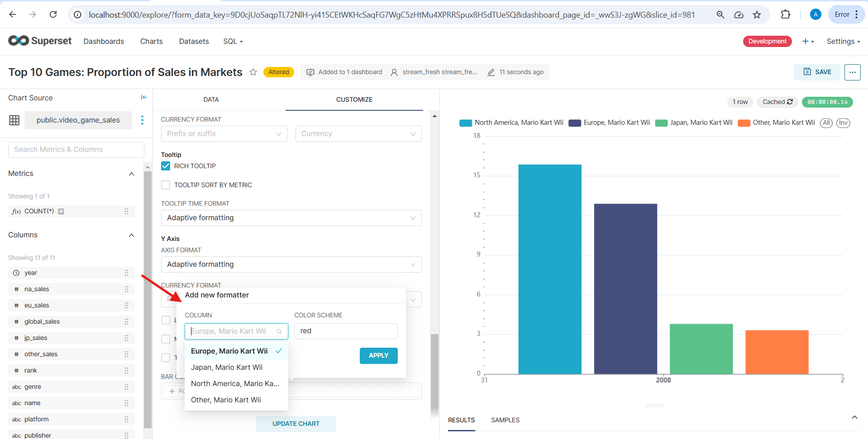
Task: Open the RESULTS tab
Action: point(461,420)
